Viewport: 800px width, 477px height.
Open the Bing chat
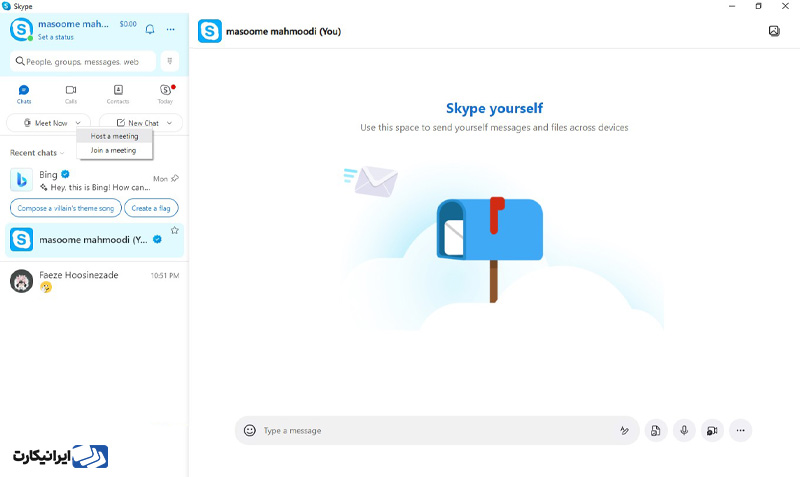pyautogui.click(x=94, y=181)
